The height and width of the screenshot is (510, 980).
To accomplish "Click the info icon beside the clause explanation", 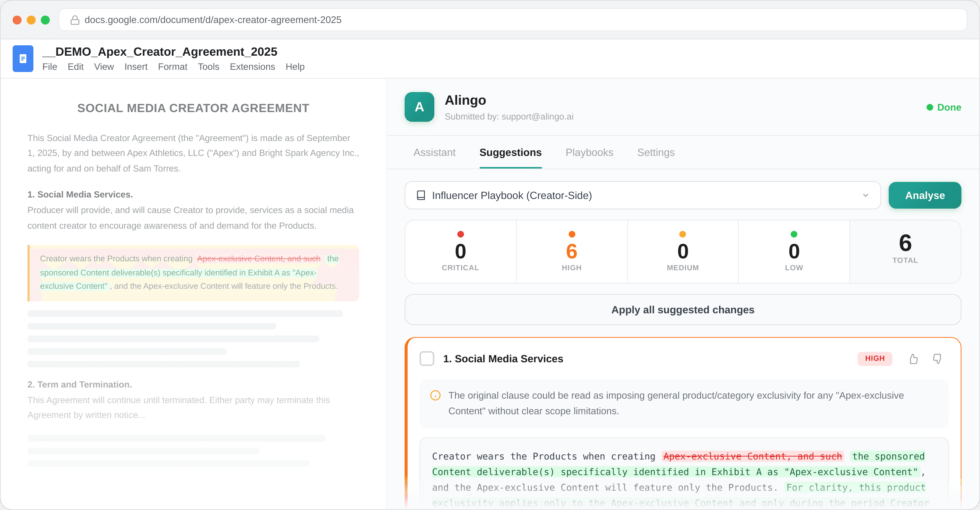I will point(435,396).
